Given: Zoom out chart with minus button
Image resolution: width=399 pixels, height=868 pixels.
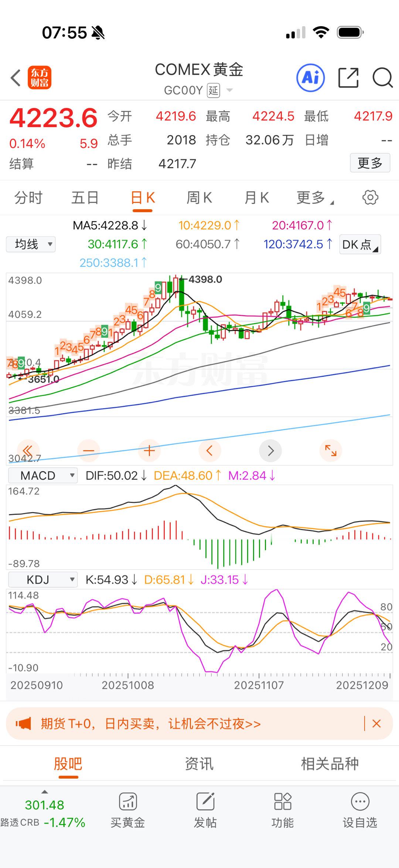Looking at the screenshot, I should (89, 450).
